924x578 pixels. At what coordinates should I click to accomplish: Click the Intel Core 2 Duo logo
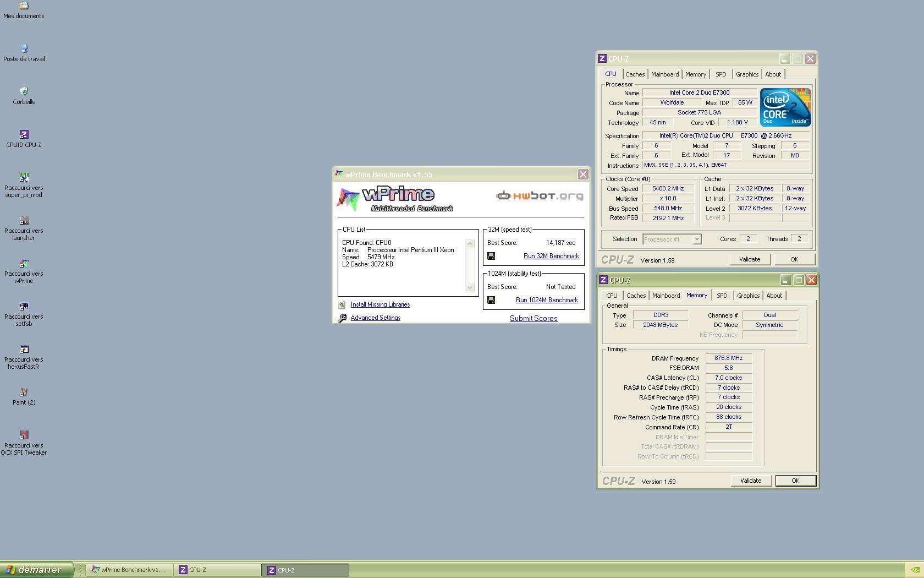tap(785, 107)
